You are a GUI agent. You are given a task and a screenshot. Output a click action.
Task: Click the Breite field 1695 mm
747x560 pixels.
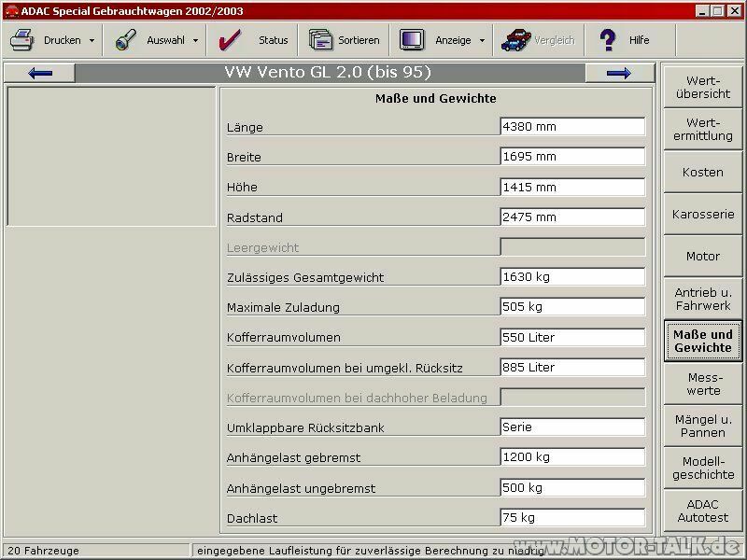[572, 157]
